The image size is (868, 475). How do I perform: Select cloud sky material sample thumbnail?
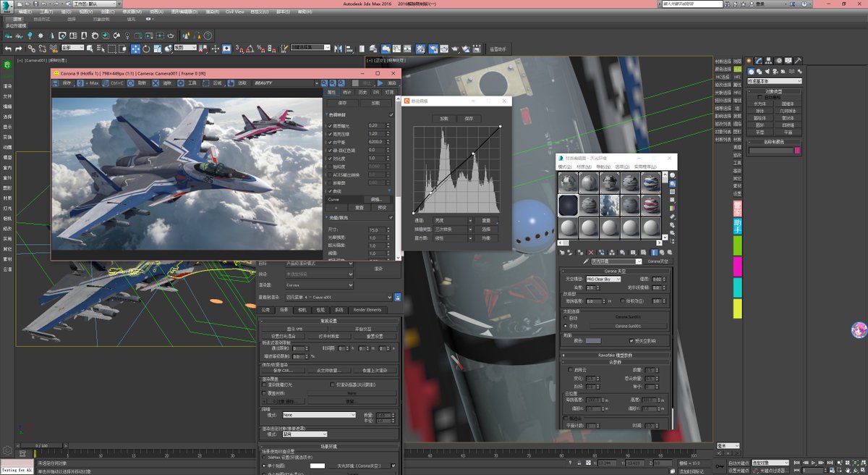[610, 205]
